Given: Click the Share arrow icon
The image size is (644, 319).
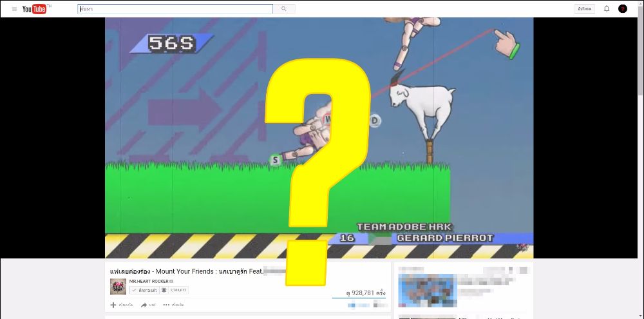Looking at the screenshot, I should (145, 305).
